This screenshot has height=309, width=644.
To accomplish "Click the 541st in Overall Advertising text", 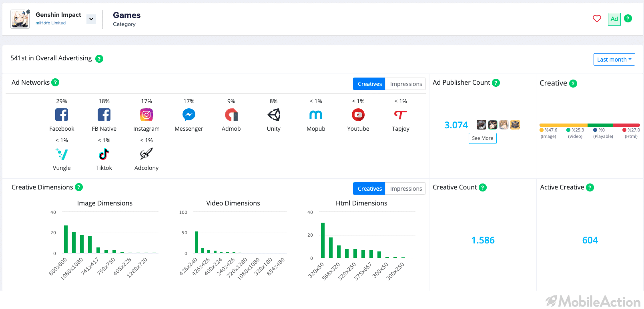I will point(51,58).
